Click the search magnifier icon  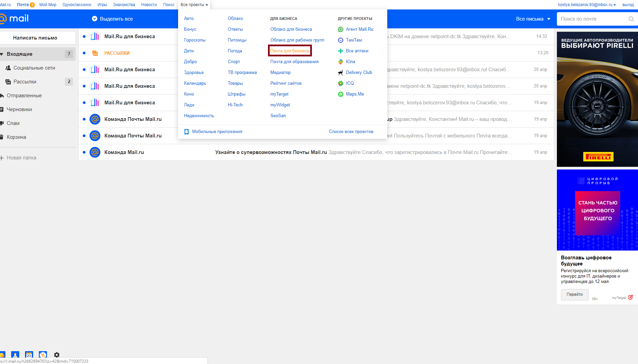click(x=631, y=19)
